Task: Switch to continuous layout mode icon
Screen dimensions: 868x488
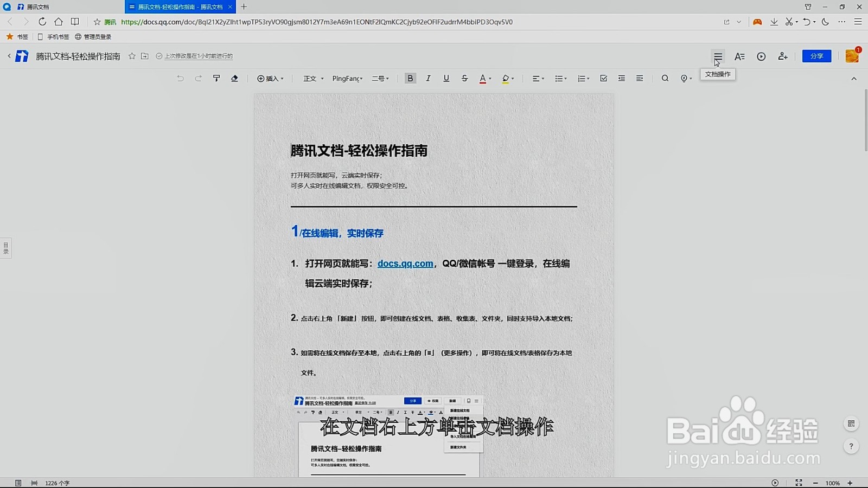Action: [34, 483]
